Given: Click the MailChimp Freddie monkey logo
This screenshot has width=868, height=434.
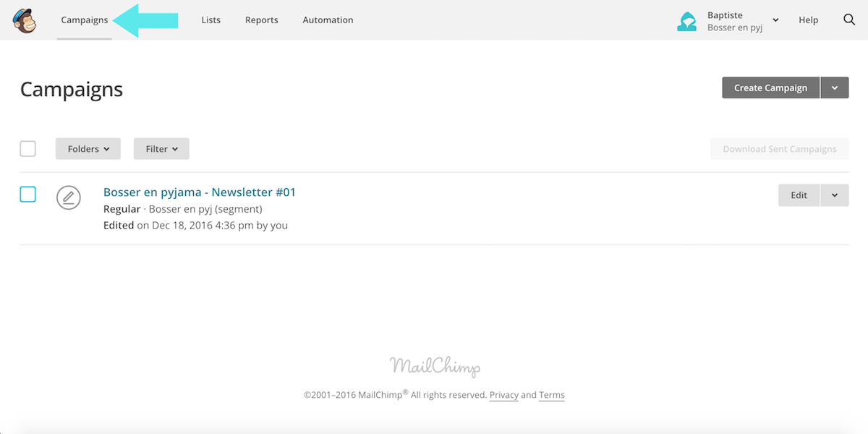Looking at the screenshot, I should pyautogui.click(x=25, y=20).
